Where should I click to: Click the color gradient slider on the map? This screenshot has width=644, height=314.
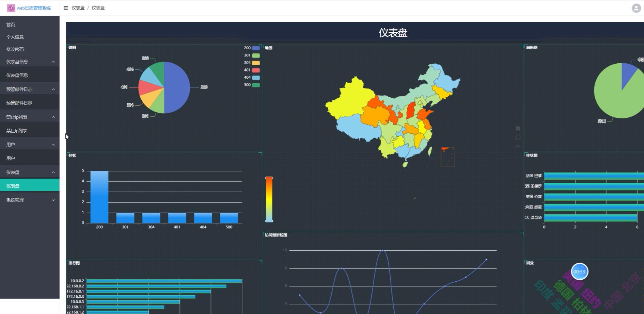269,199
